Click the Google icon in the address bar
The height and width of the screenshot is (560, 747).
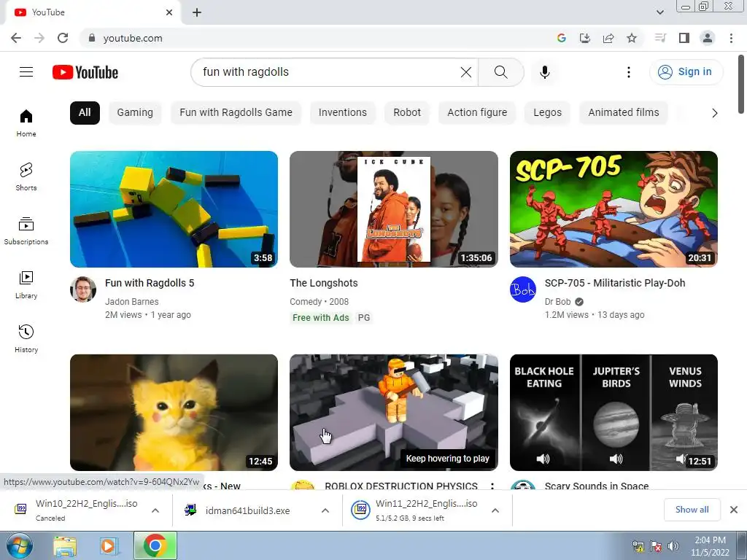(x=562, y=38)
